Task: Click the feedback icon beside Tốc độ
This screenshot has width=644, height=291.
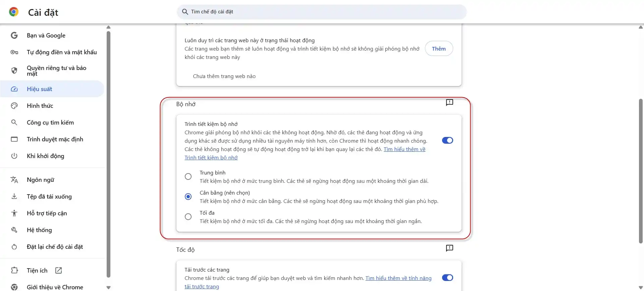Action: [x=449, y=248]
